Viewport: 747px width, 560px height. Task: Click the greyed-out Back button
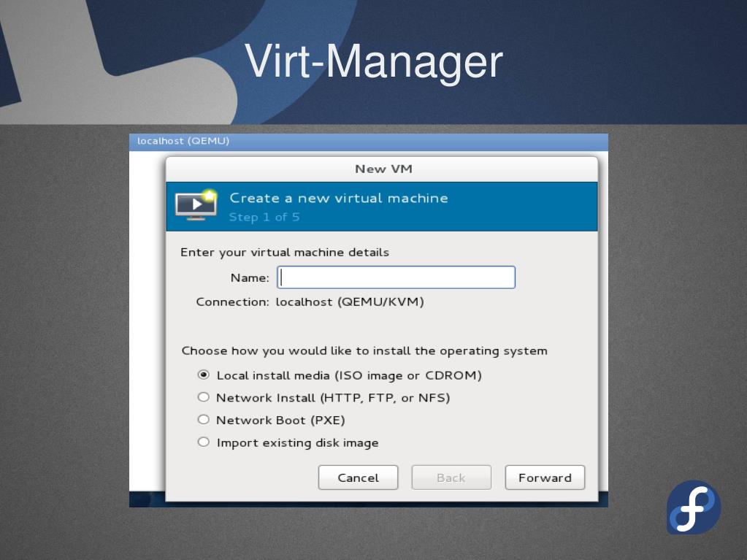pos(451,477)
